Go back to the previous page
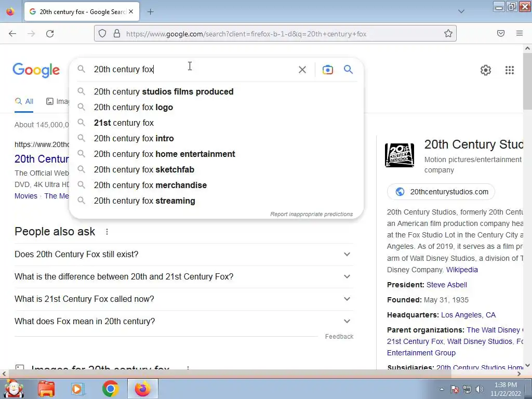The width and height of the screenshot is (532, 399). (12, 34)
